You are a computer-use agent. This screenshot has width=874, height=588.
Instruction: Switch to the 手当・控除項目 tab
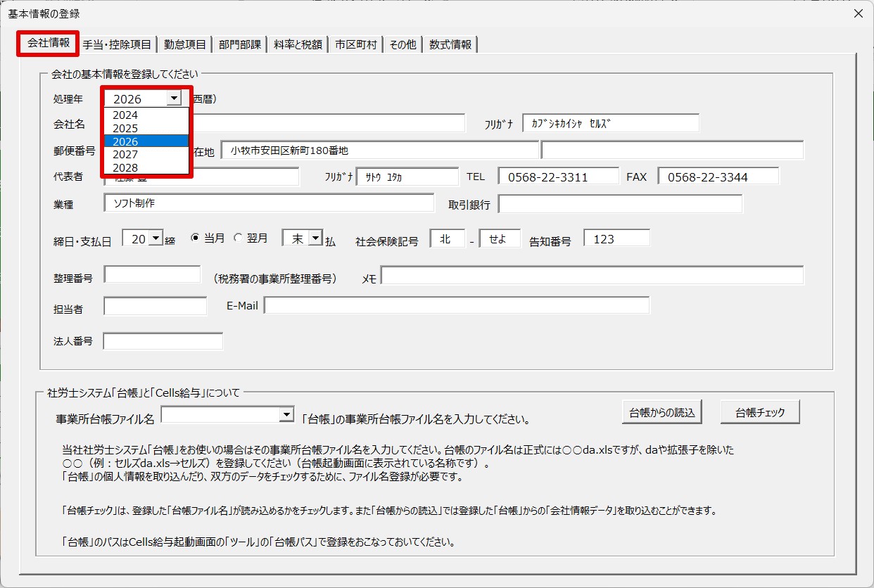[x=117, y=44]
